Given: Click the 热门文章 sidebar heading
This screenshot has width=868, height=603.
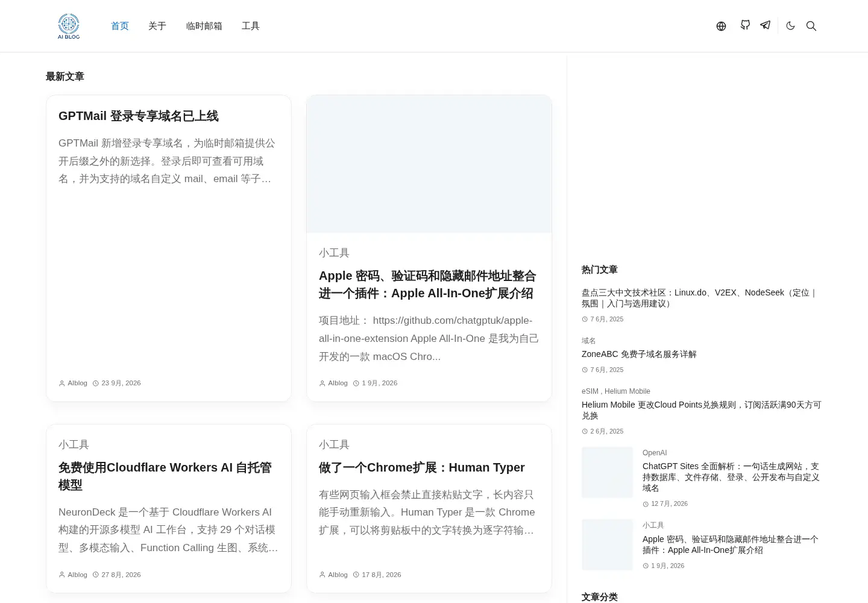Looking at the screenshot, I should [x=600, y=270].
